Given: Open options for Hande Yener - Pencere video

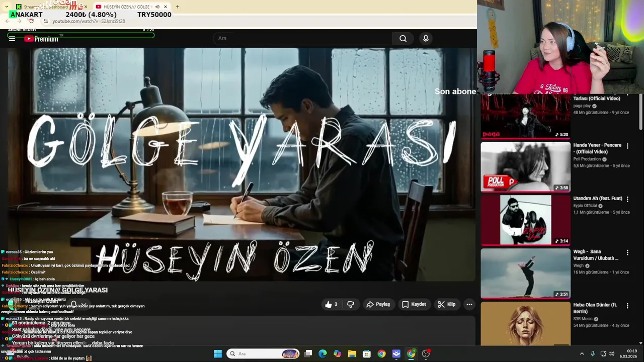Looking at the screenshot, I should tap(627, 146).
